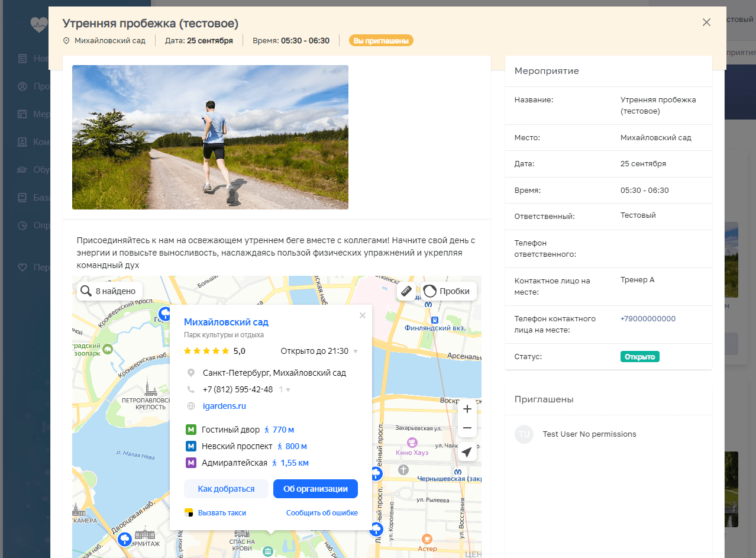Viewport: 756px width, 558px height.
Task: Close the event dialog with X icon
Action: (x=706, y=22)
